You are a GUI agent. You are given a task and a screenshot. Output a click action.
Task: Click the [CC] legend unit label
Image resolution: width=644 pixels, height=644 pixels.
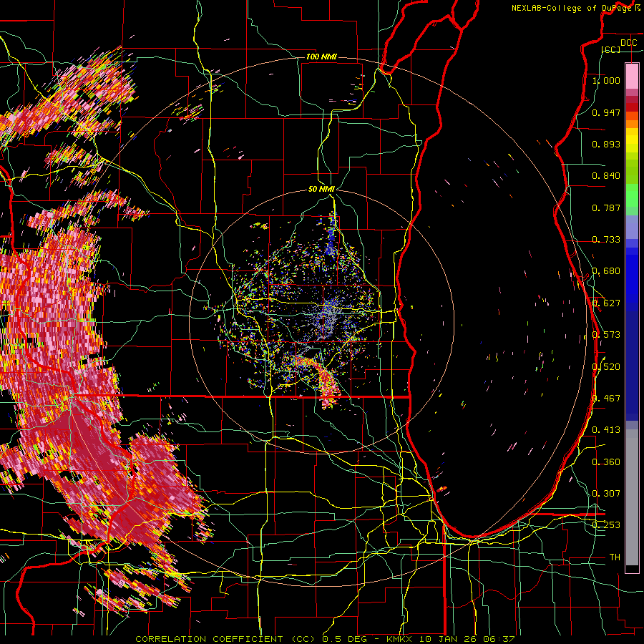point(611,49)
